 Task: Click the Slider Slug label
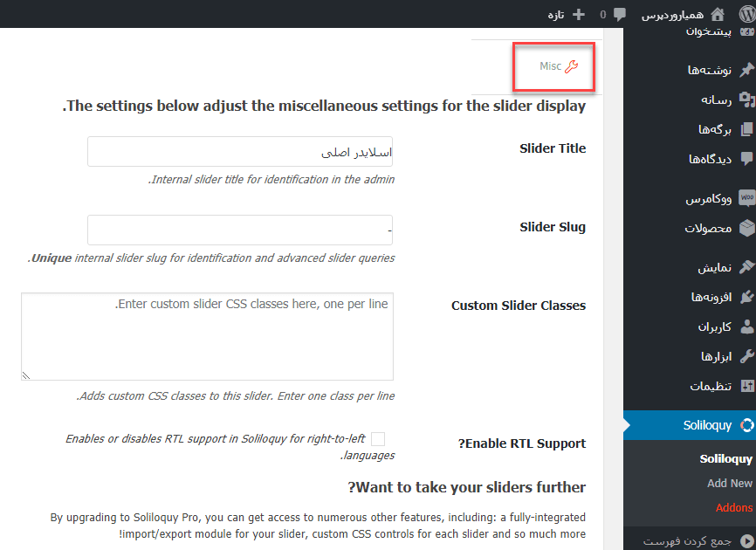point(553,227)
